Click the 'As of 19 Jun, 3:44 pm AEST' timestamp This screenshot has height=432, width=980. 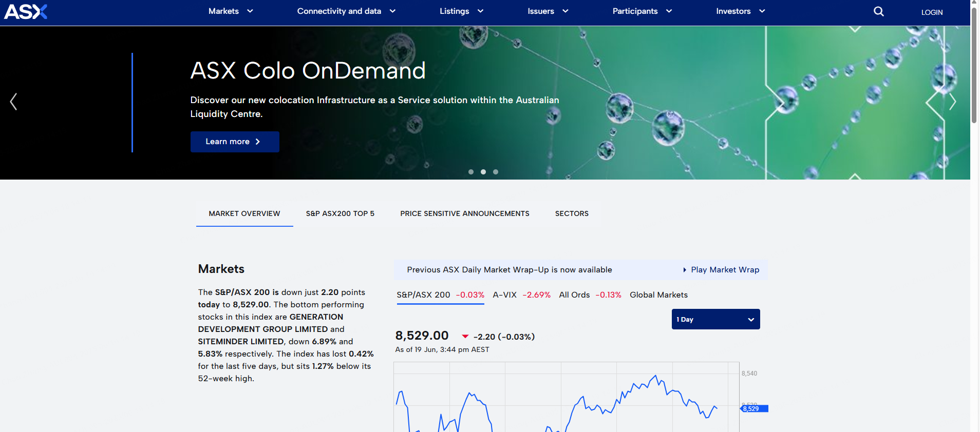[x=442, y=349]
